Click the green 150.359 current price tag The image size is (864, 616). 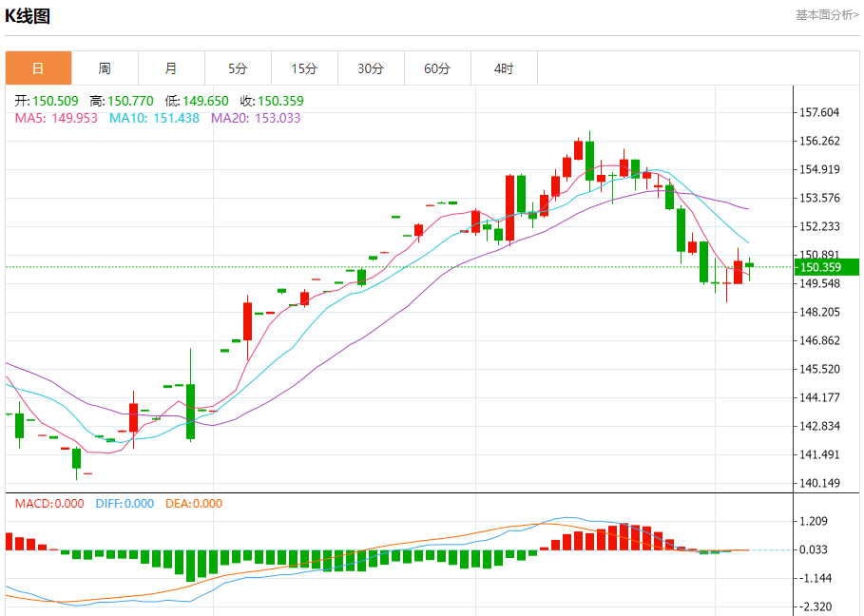click(818, 267)
